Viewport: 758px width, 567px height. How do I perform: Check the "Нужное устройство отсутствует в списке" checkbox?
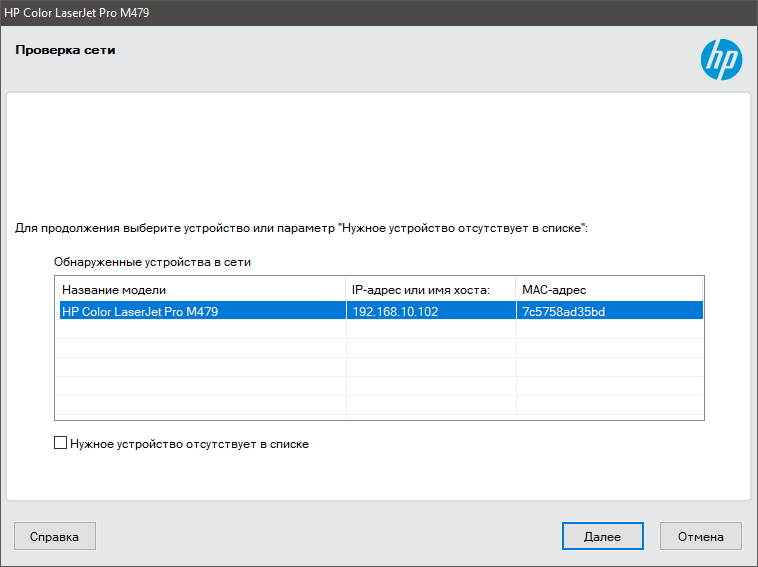(61, 443)
